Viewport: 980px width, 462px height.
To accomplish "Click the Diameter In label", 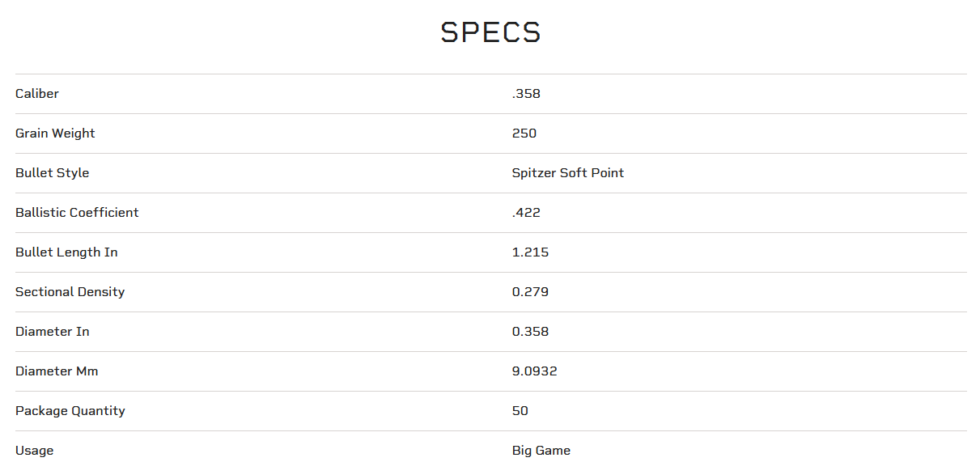I will pyautogui.click(x=53, y=332).
